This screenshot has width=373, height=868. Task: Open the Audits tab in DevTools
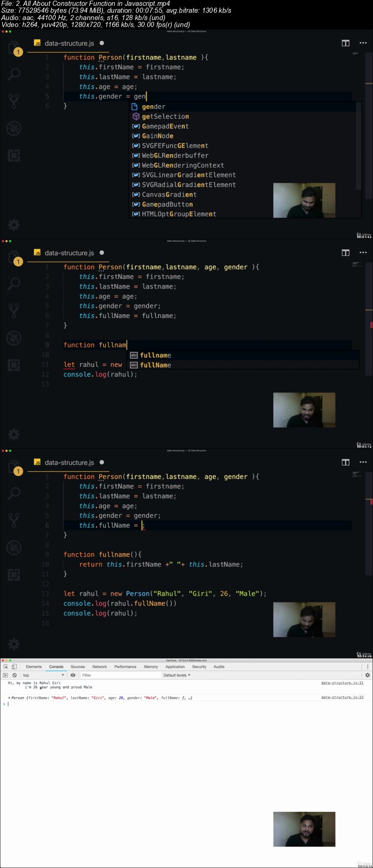(219, 667)
